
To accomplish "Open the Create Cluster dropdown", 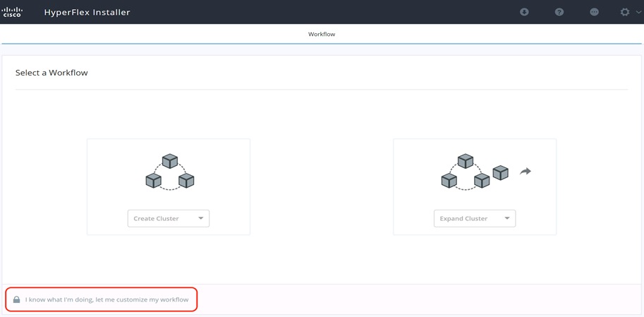I will click(169, 218).
